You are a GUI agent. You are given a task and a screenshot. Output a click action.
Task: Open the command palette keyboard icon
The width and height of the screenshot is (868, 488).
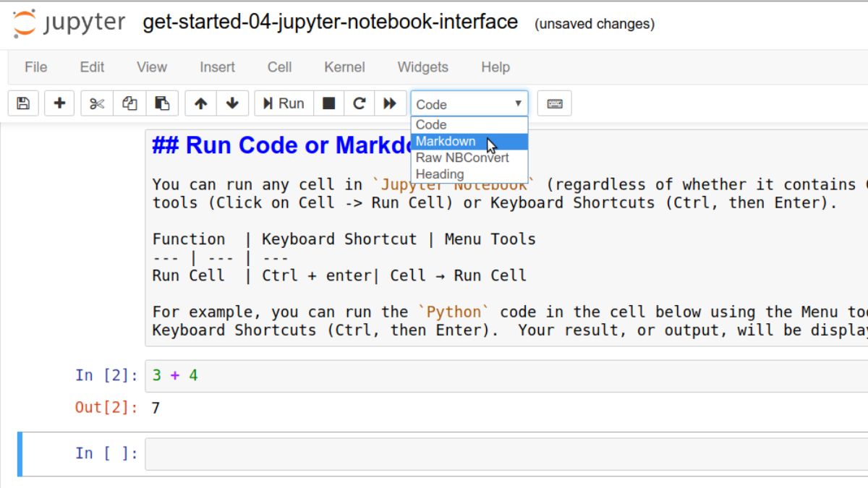[x=555, y=103]
